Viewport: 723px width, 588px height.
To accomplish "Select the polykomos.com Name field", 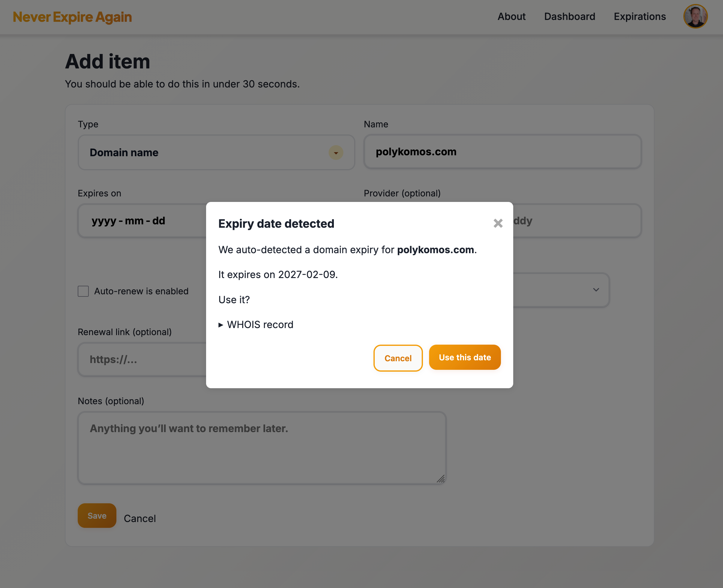I will [502, 152].
